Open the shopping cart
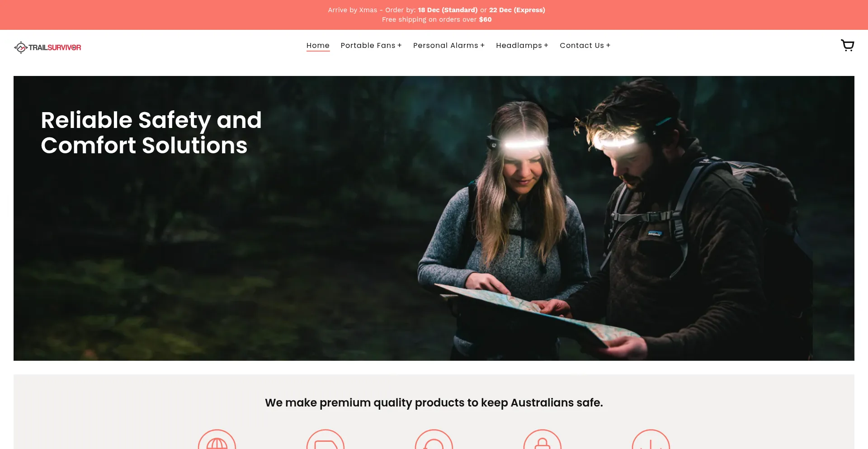The height and width of the screenshot is (449, 868). point(847,46)
